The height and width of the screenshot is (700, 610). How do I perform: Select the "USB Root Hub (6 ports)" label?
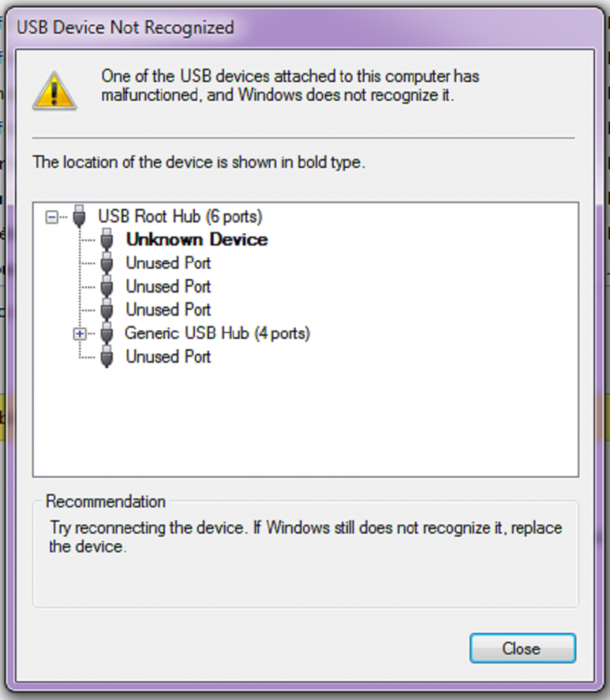click(180, 217)
